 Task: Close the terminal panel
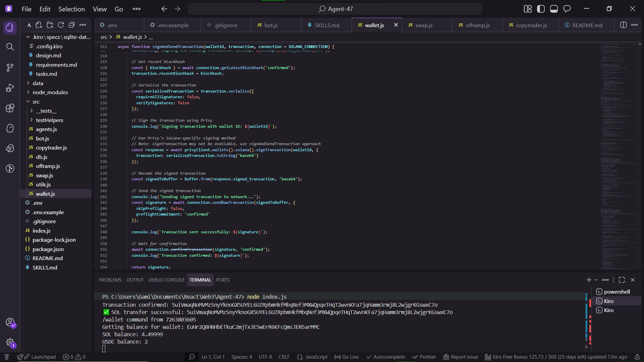[x=633, y=280]
